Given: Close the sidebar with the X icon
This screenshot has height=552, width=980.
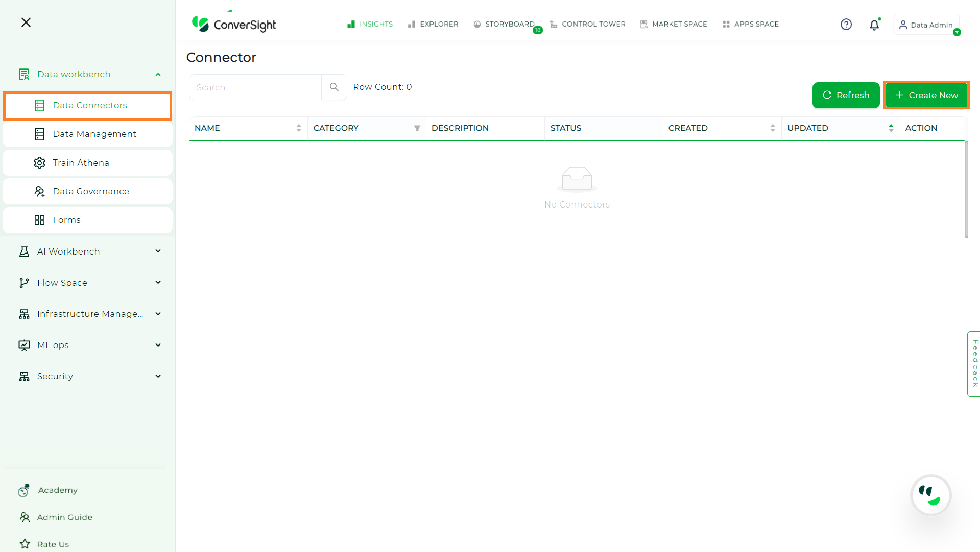Looking at the screenshot, I should click(x=26, y=22).
